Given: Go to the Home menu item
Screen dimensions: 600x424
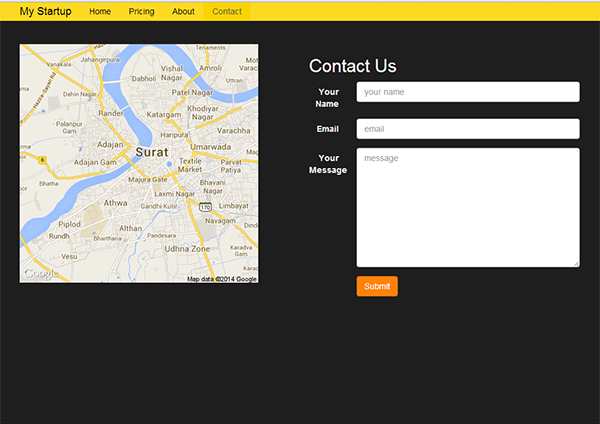Looking at the screenshot, I should [x=100, y=11].
